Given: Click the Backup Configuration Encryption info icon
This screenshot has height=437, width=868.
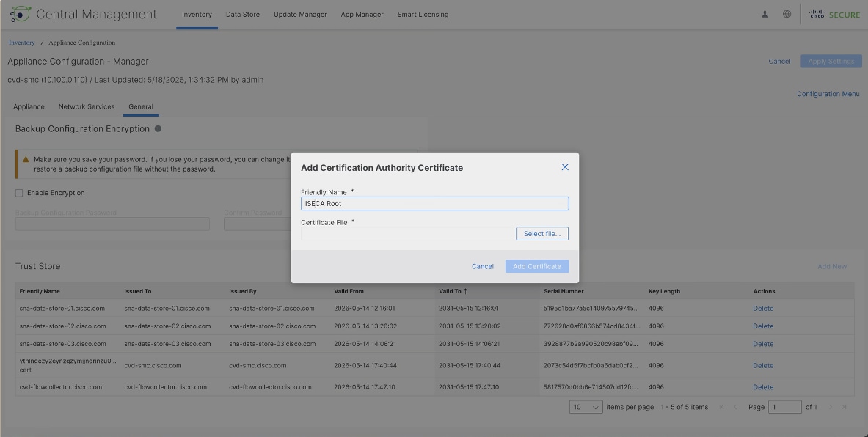Looking at the screenshot, I should click(x=158, y=129).
